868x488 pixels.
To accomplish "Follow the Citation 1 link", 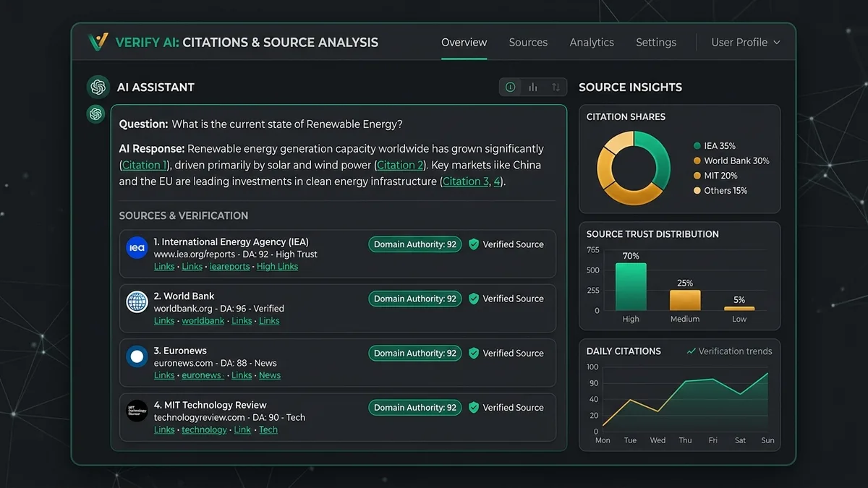I will [x=145, y=165].
